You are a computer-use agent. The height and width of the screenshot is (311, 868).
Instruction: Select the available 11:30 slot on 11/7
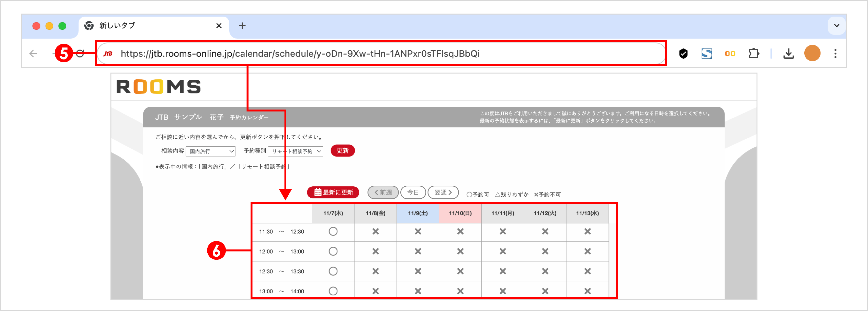pyautogui.click(x=333, y=232)
